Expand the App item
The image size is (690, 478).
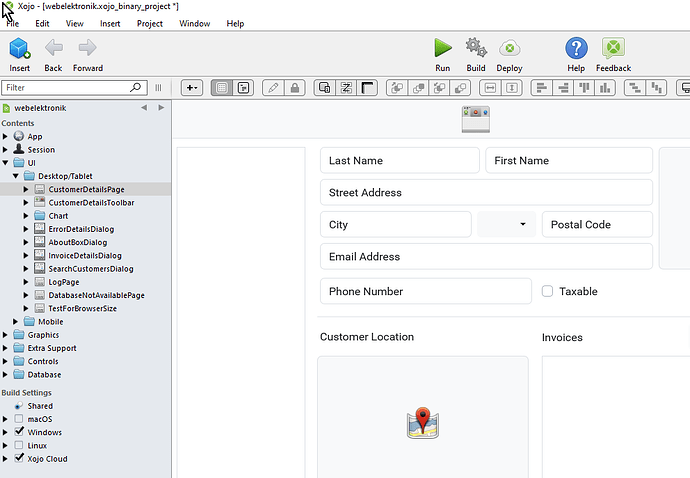pyautogui.click(x=5, y=136)
